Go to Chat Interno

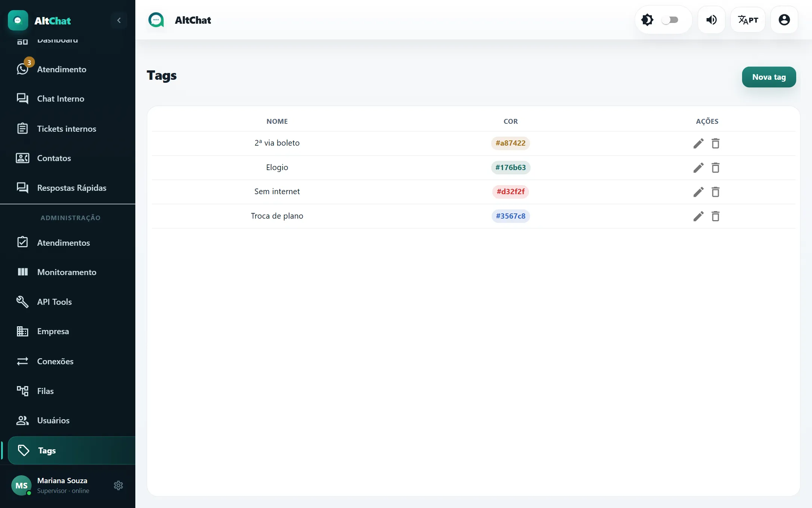(68, 99)
